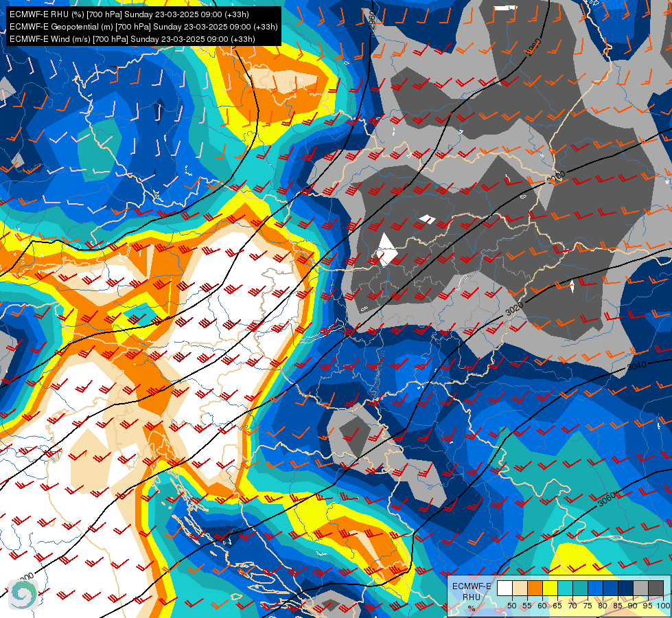Select the orange 55–60% legend swatch
The height and width of the screenshot is (618, 672).
coord(535,588)
